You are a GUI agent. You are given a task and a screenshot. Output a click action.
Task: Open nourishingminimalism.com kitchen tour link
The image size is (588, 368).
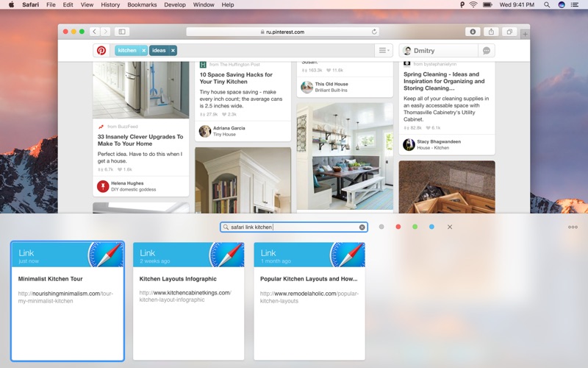[66, 297]
